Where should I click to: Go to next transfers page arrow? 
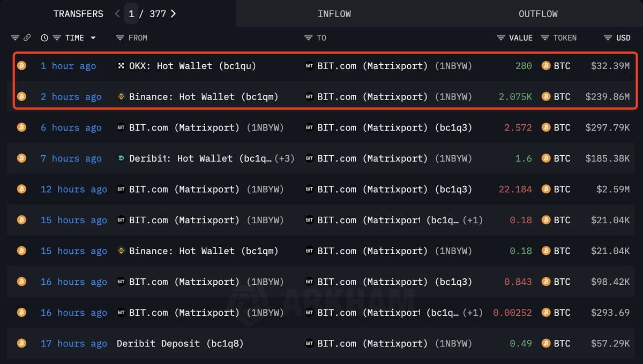click(173, 14)
